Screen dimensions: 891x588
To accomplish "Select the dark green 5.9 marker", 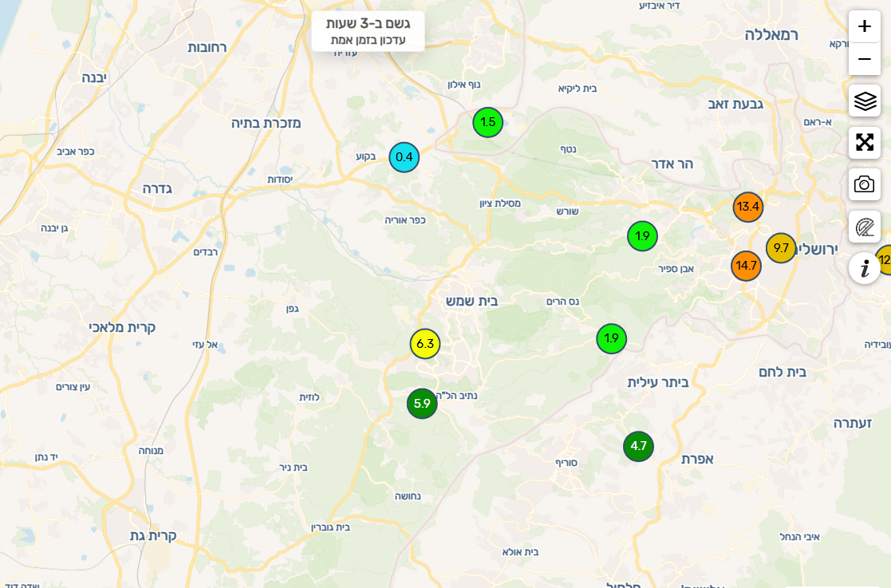I will point(422,404).
